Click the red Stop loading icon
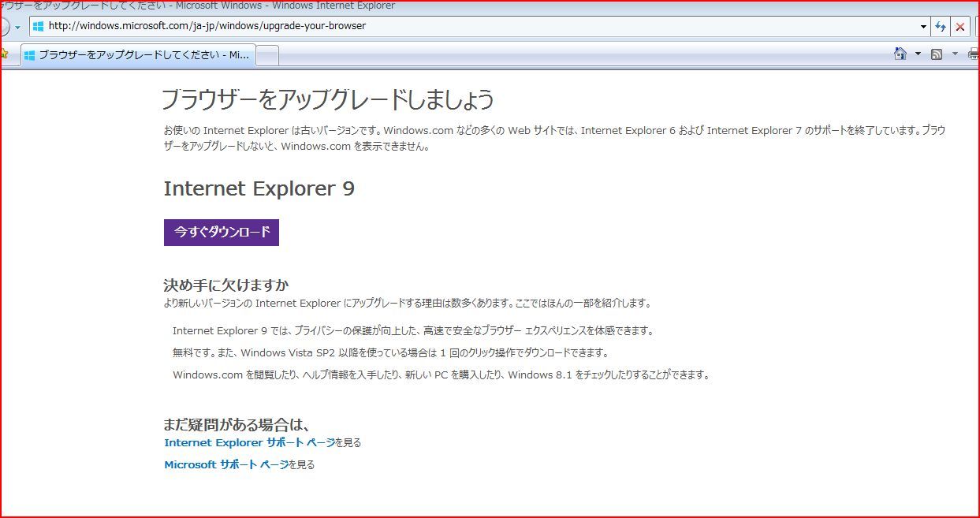The image size is (980, 518). [x=960, y=26]
